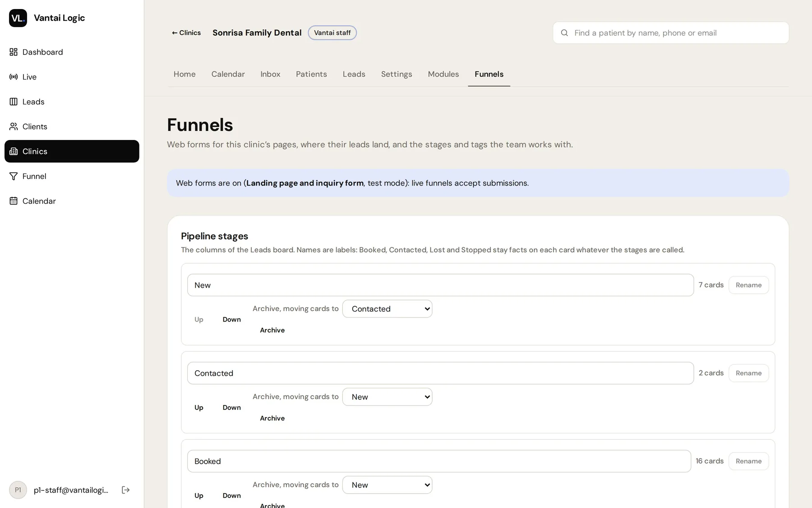812x508 pixels.
Task: Edit the New stage name field
Action: (x=440, y=285)
